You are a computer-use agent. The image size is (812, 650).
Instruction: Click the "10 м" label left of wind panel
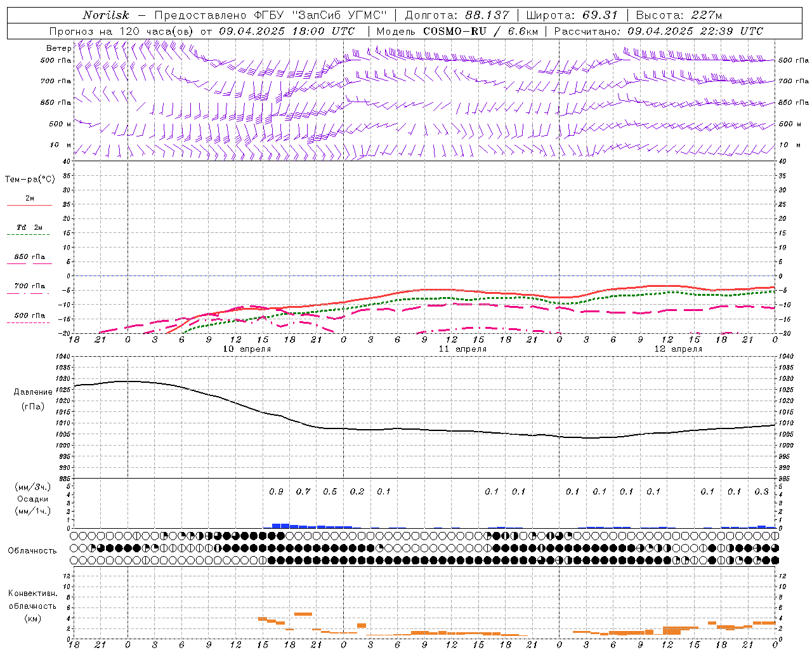61,145
